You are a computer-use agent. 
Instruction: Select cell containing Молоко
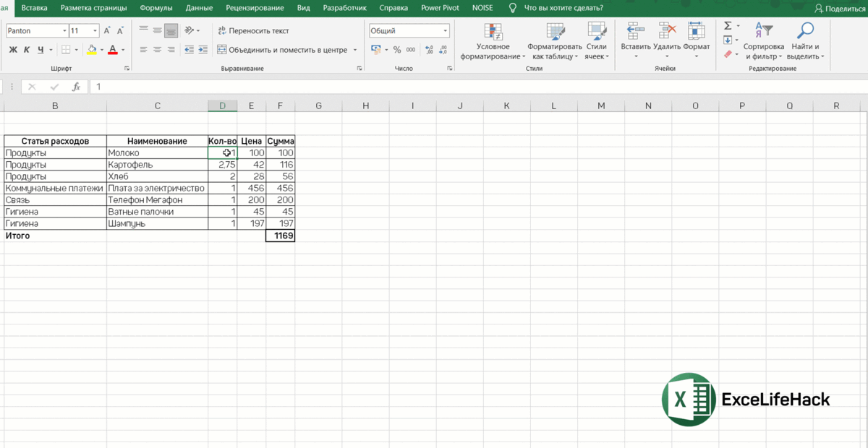coord(157,153)
